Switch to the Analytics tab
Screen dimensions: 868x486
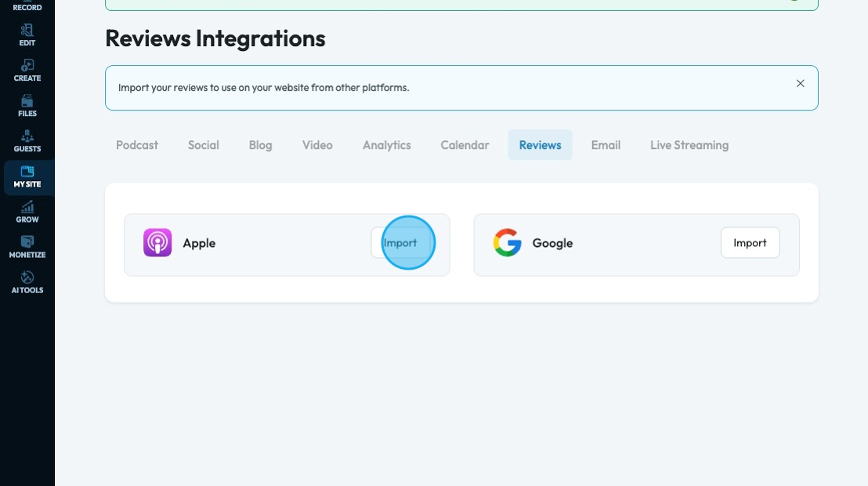(387, 145)
